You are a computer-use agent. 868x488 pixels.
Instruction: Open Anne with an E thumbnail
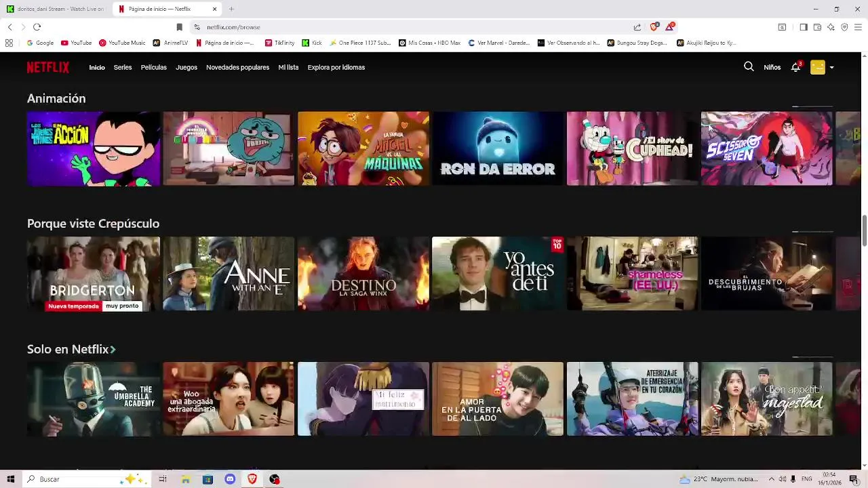point(229,274)
